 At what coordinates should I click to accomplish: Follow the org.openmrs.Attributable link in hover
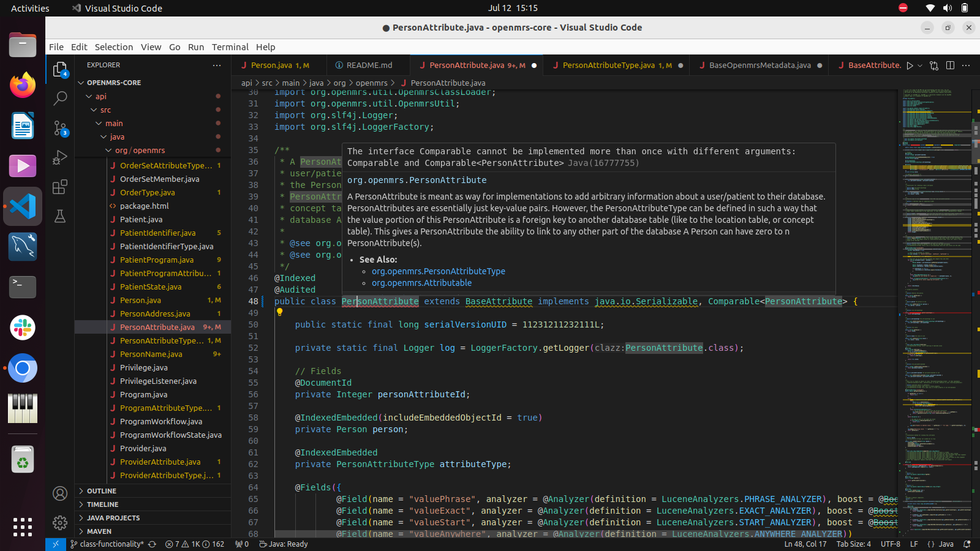[421, 283]
